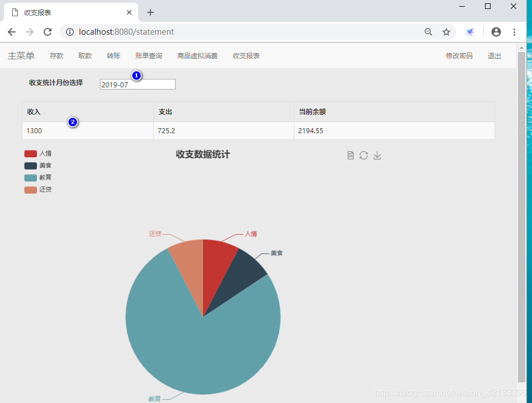
Task: Click the 还贷 pie label
Action: tap(155, 233)
